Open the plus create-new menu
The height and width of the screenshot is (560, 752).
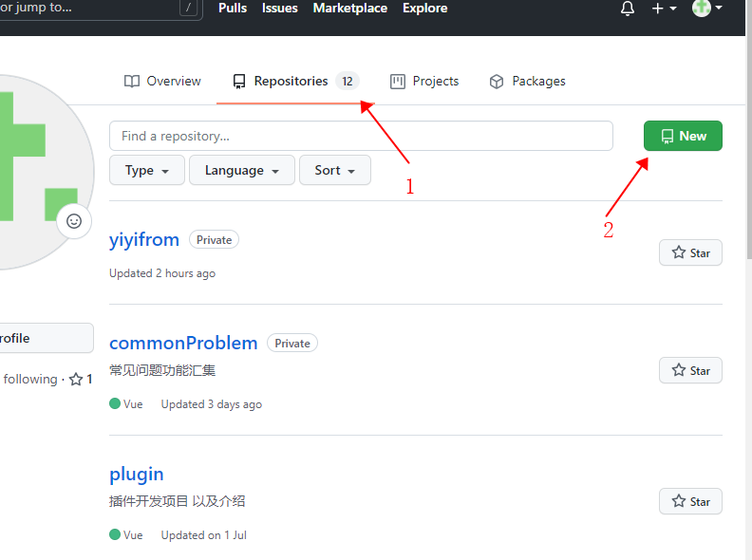point(665,9)
